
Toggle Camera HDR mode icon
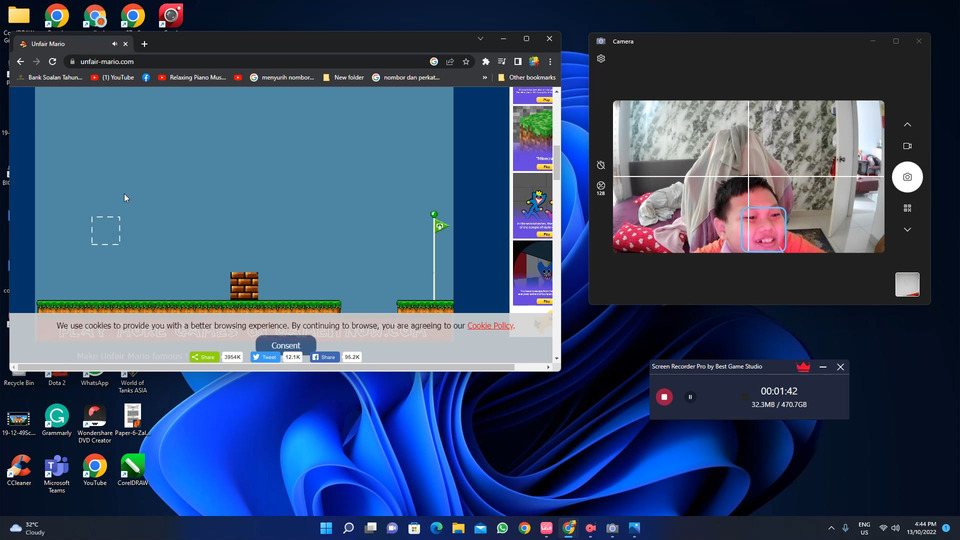point(601,188)
